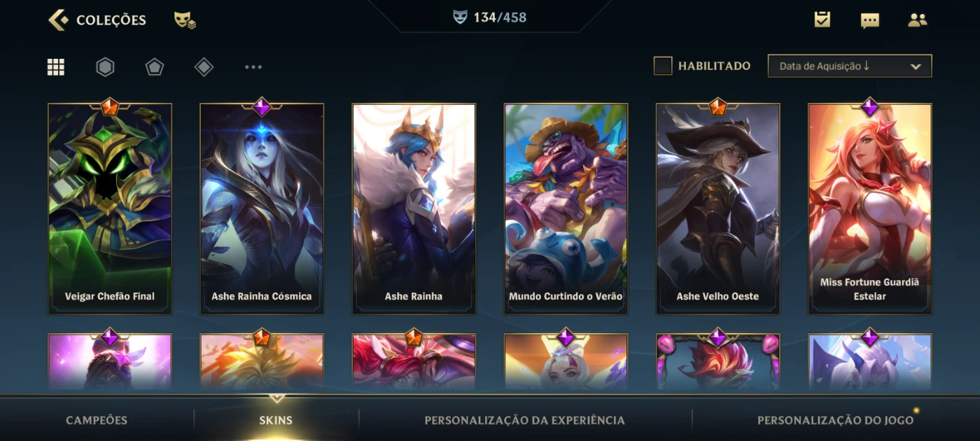
Task: Open the three-dots more filters icon
Action: click(253, 67)
